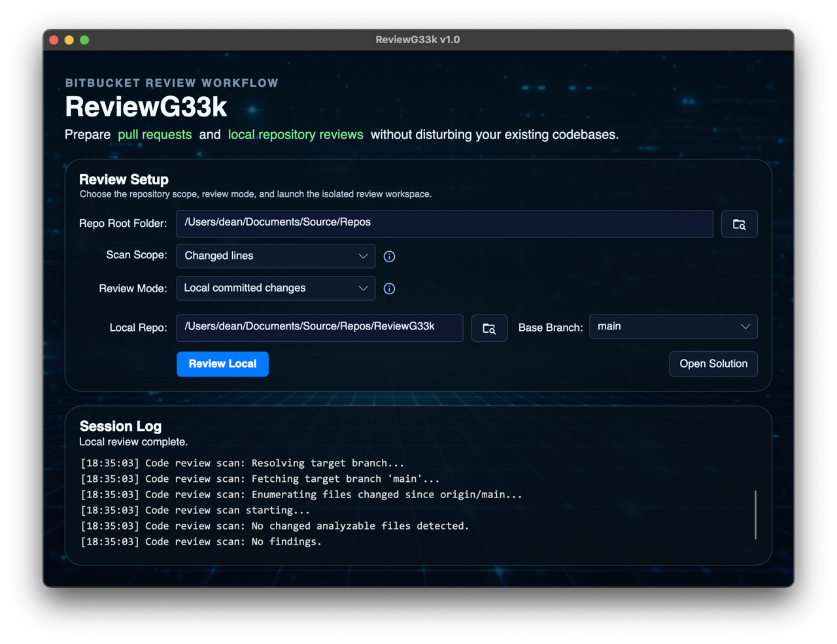Click the 'Scan Scope:' label
Image resolution: width=837 pixels, height=644 pixels.
pyautogui.click(x=137, y=255)
